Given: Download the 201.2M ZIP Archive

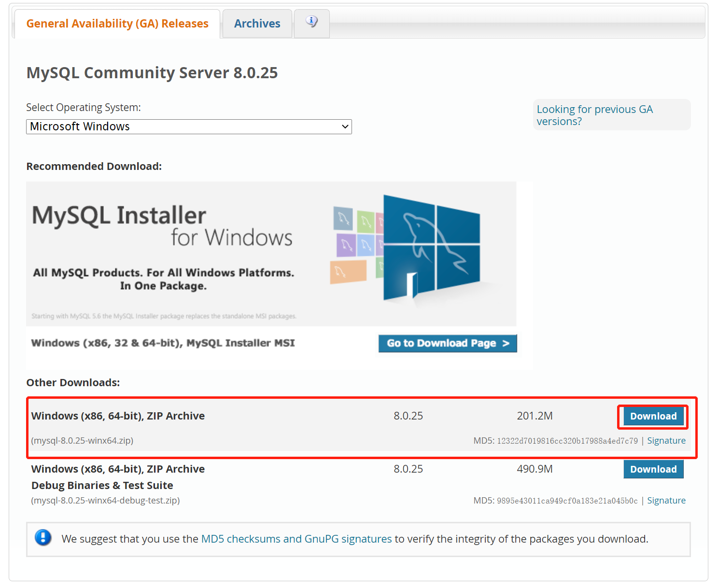Looking at the screenshot, I should pos(653,416).
